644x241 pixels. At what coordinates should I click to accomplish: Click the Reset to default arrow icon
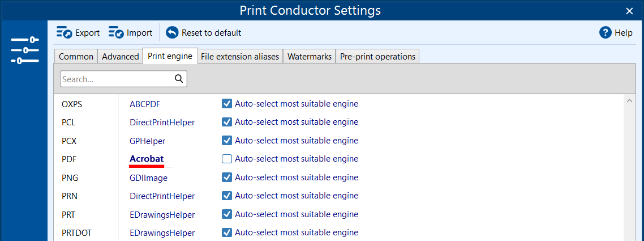click(172, 33)
